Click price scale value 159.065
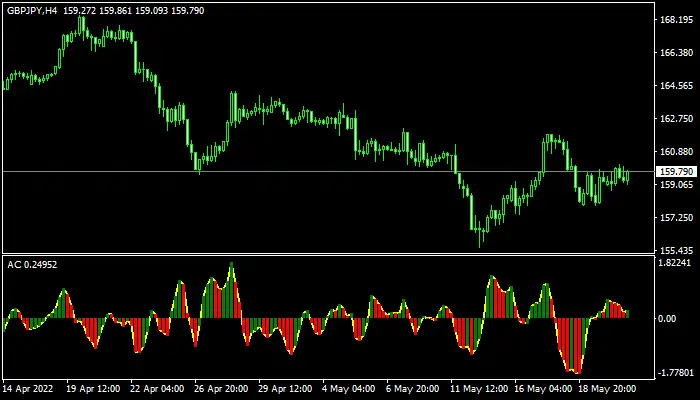Viewport: 700px width, 400px height. [x=676, y=184]
